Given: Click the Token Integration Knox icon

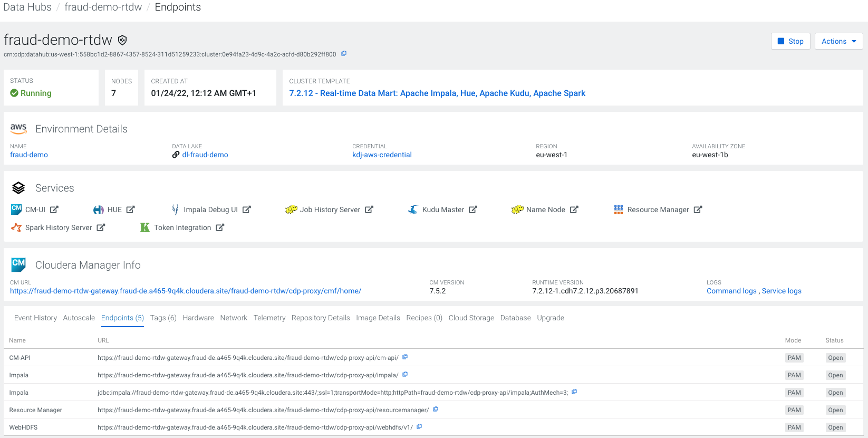Looking at the screenshot, I should coord(145,227).
